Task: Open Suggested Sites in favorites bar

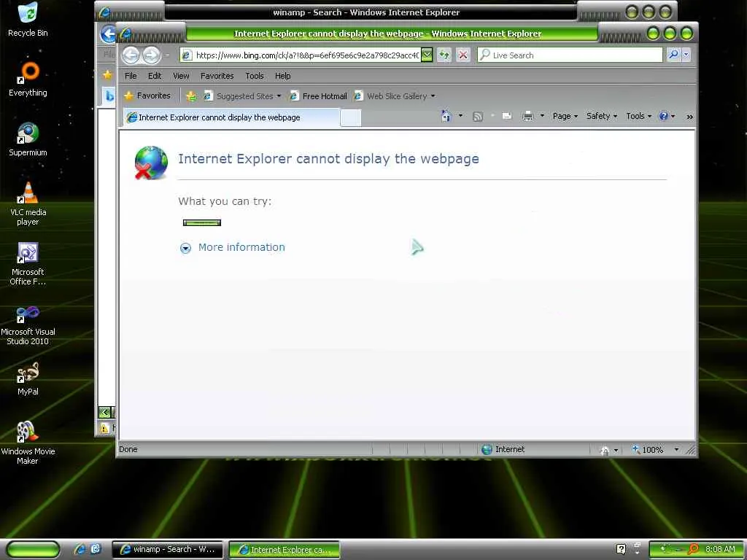Action: pos(242,96)
